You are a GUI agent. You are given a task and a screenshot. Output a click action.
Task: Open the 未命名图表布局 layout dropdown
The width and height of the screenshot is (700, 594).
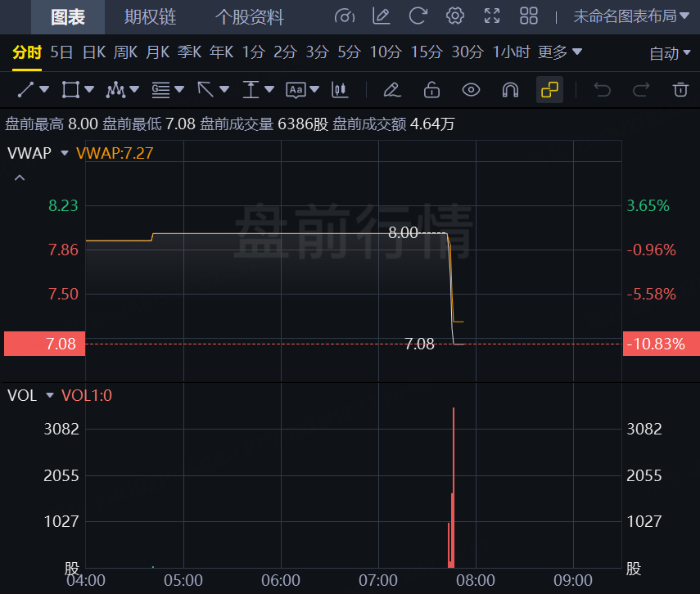click(626, 17)
